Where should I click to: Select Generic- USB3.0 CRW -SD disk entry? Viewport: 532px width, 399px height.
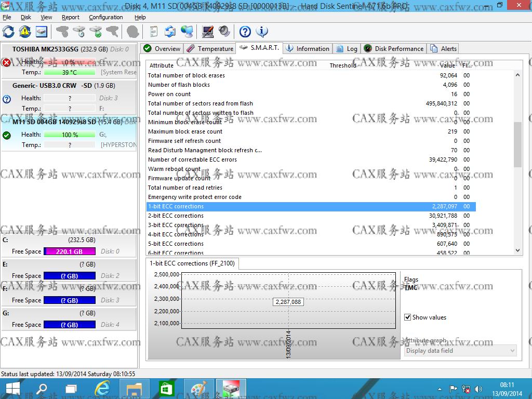coord(69,97)
